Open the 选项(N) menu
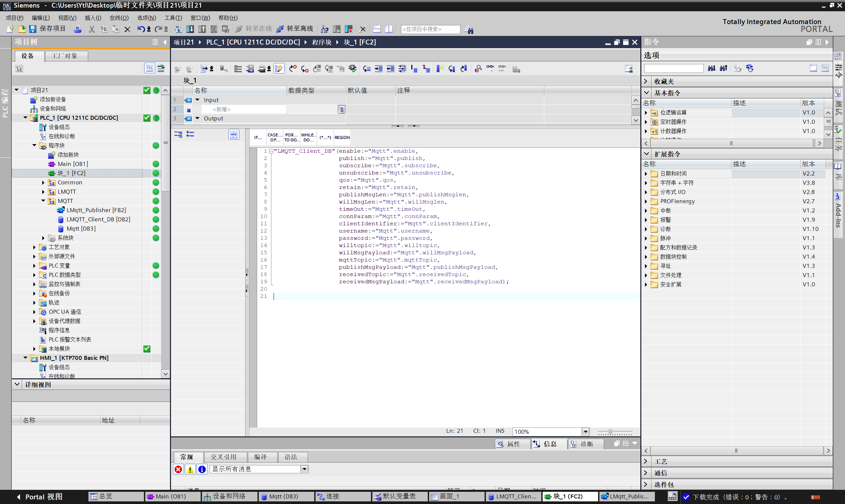 [x=147, y=18]
